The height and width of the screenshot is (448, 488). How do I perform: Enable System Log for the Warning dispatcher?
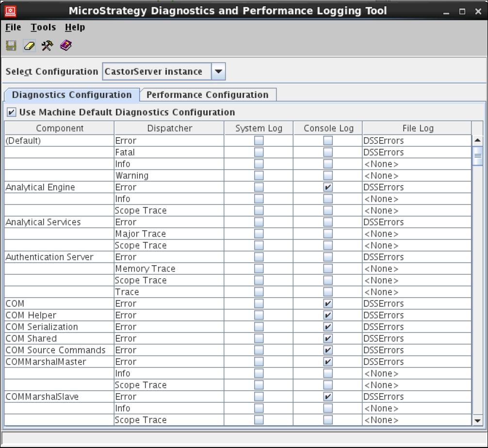pyautogui.click(x=259, y=176)
